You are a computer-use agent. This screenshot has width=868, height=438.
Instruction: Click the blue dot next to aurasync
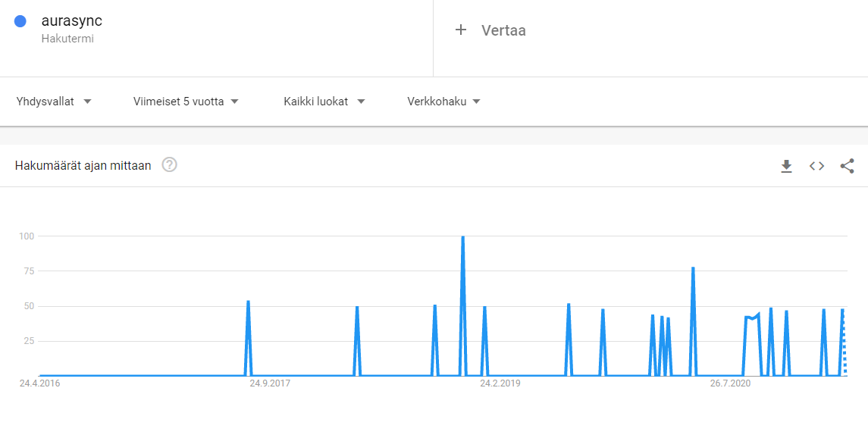click(21, 22)
